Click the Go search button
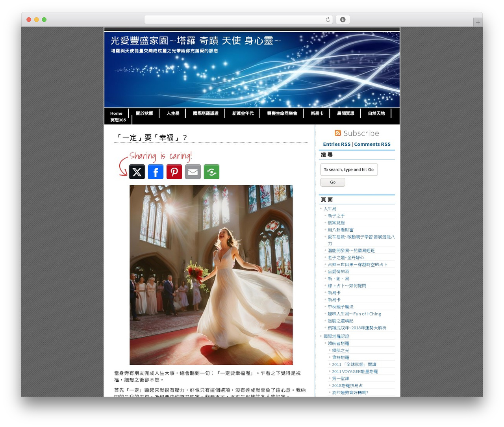The image size is (504, 427). point(333,182)
